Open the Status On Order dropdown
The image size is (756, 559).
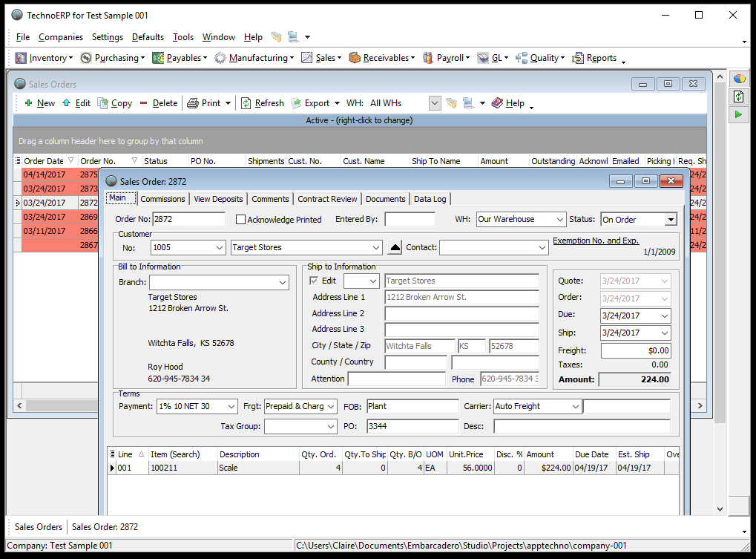coord(671,220)
